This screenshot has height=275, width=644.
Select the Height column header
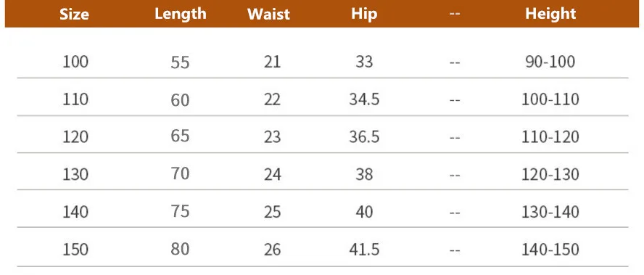click(550, 15)
